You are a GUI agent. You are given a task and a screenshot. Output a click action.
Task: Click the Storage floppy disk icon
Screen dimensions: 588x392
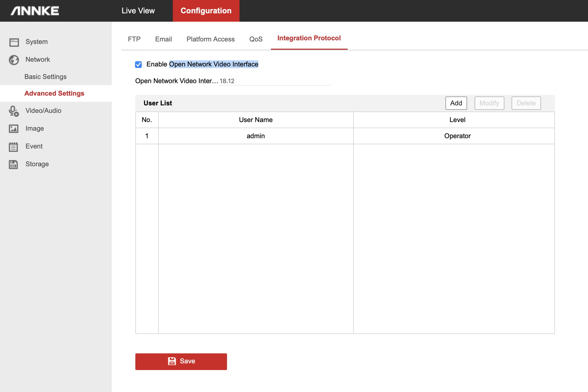coord(13,164)
